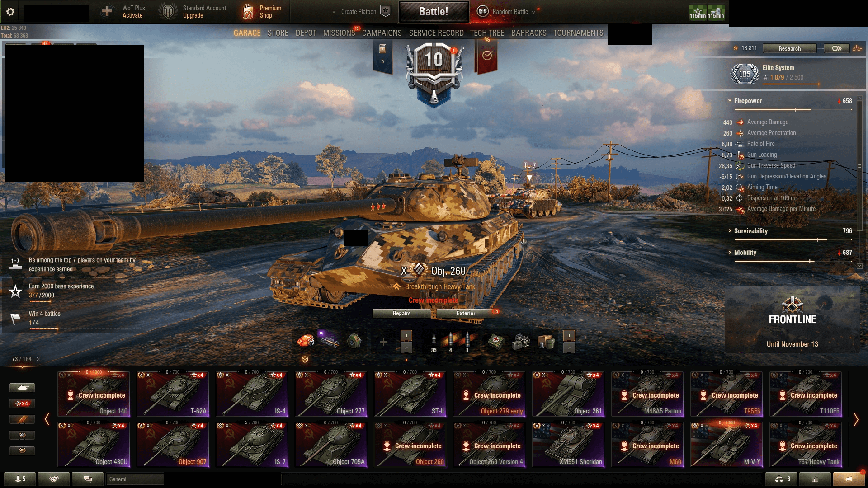Open the empty equipment slot plus icon

(x=383, y=342)
